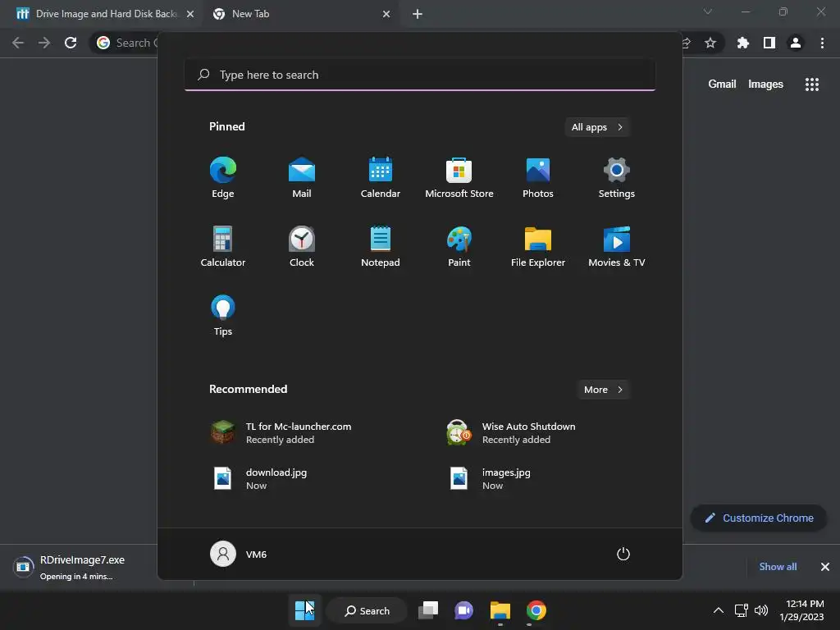Open the network status tray icon
The width and height of the screenshot is (840, 630).
(742, 610)
